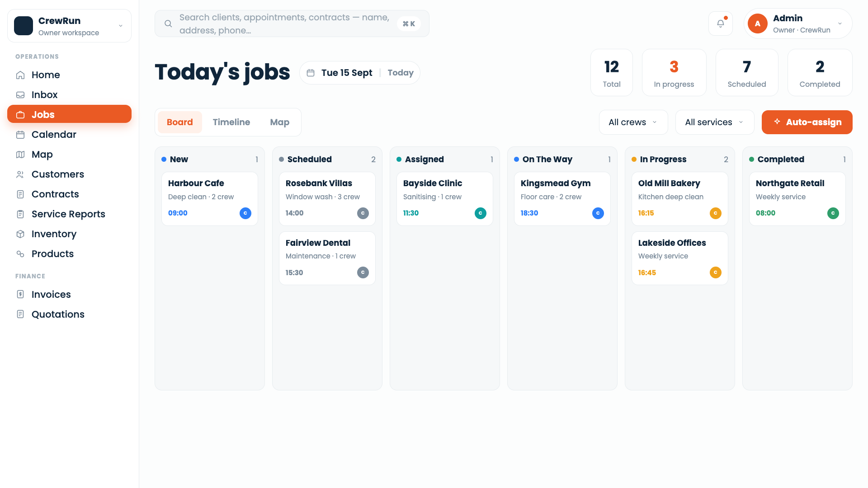The image size is (868, 488).
Task: Click the Invoices icon in Finance
Action: [20, 295]
